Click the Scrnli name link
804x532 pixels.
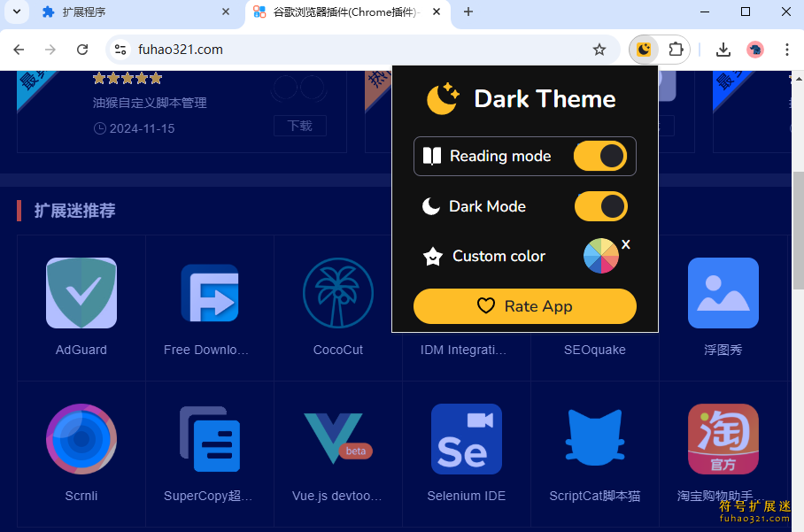(x=81, y=496)
